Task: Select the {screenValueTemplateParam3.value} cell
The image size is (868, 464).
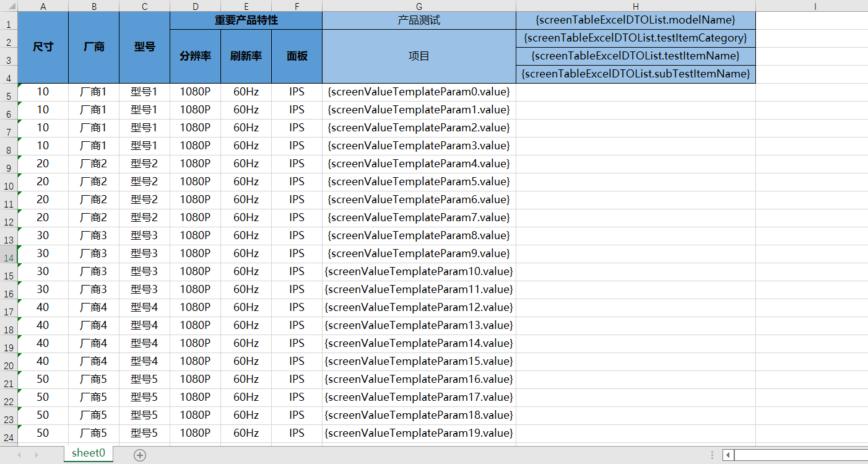Action: [x=419, y=146]
